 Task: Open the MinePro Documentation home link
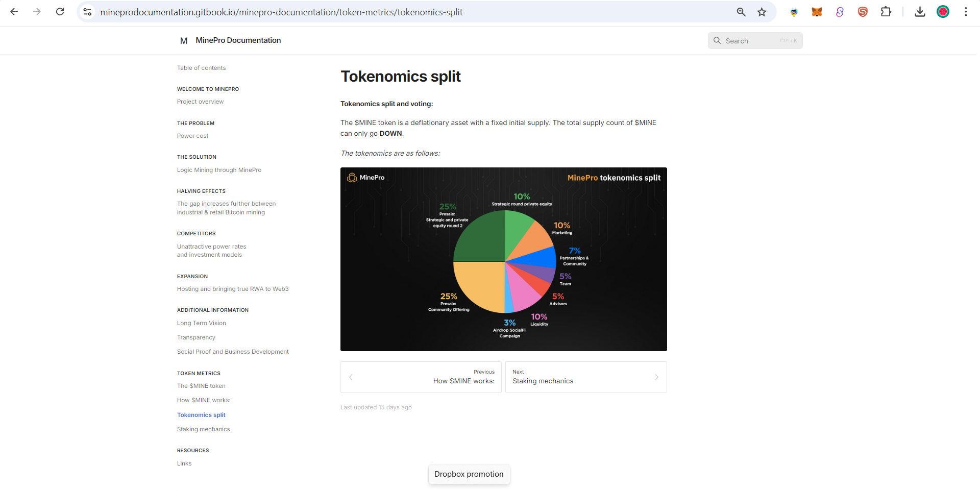pyautogui.click(x=238, y=40)
